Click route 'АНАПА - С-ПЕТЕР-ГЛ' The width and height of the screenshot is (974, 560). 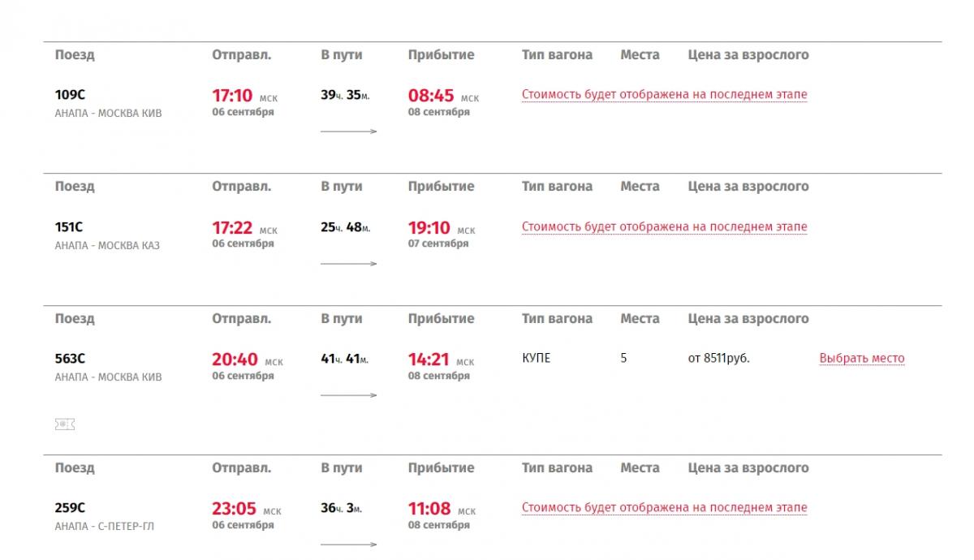[105, 527]
